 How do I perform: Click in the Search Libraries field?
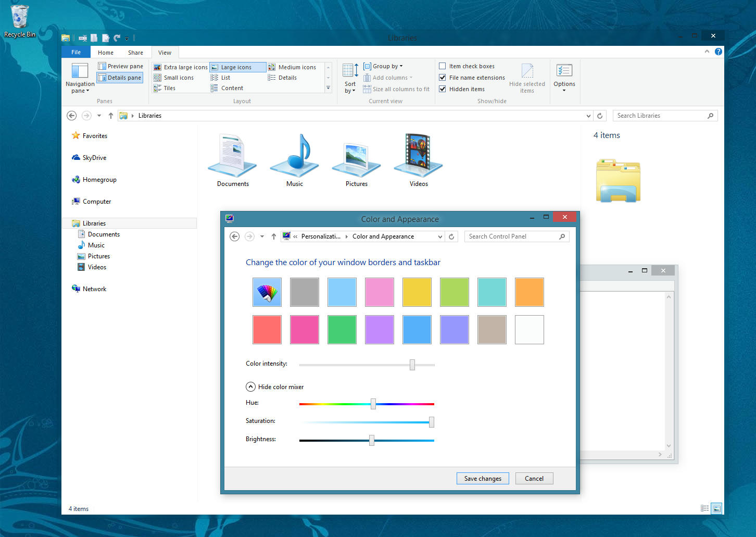click(659, 116)
